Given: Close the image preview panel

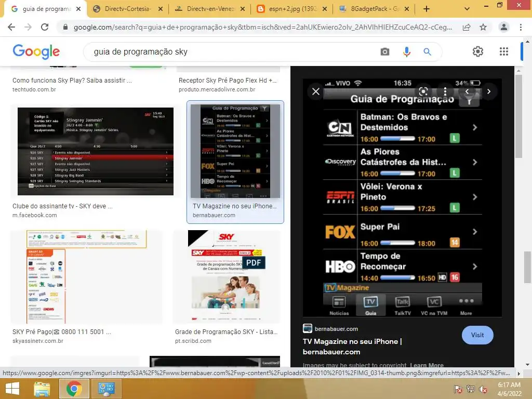Looking at the screenshot, I should pyautogui.click(x=315, y=91).
